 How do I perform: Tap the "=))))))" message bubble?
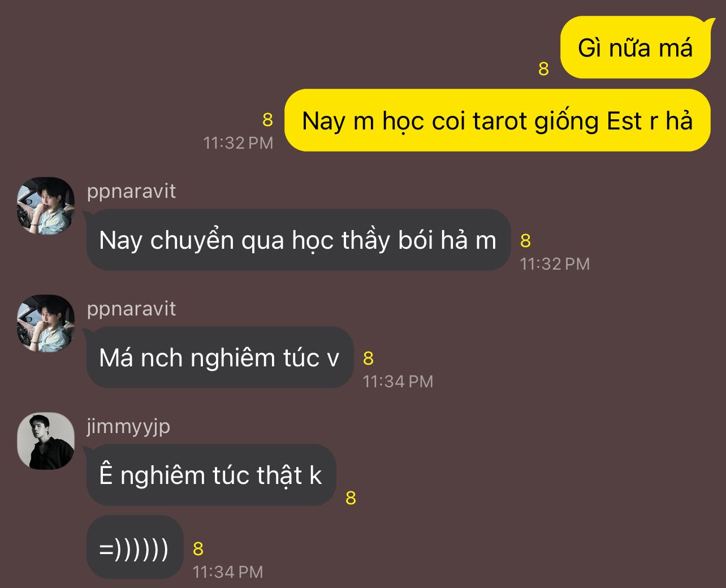135,547
